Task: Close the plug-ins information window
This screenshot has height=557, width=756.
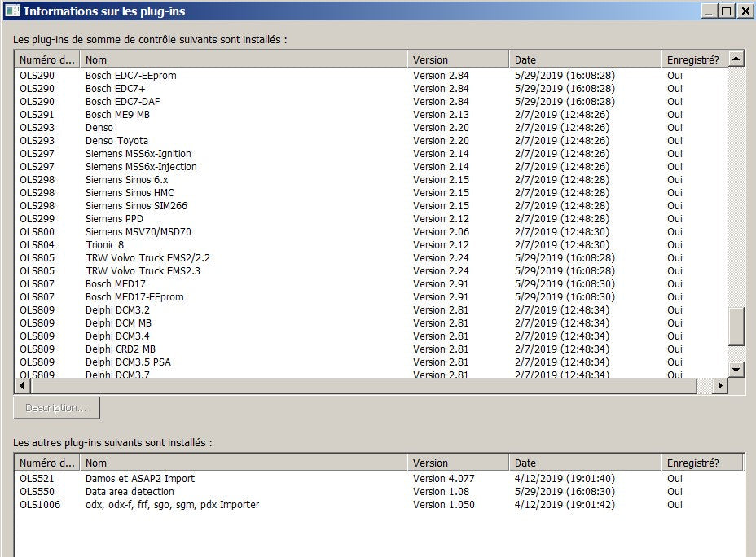Action: [x=745, y=11]
